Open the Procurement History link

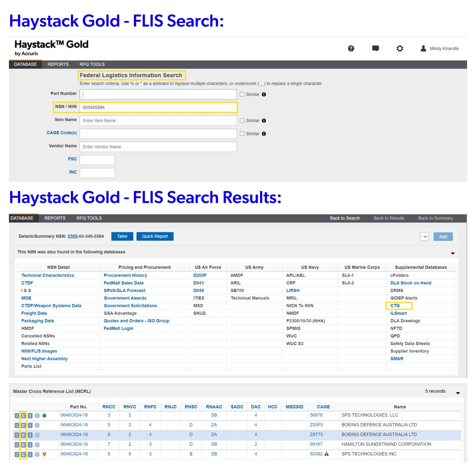(x=125, y=275)
